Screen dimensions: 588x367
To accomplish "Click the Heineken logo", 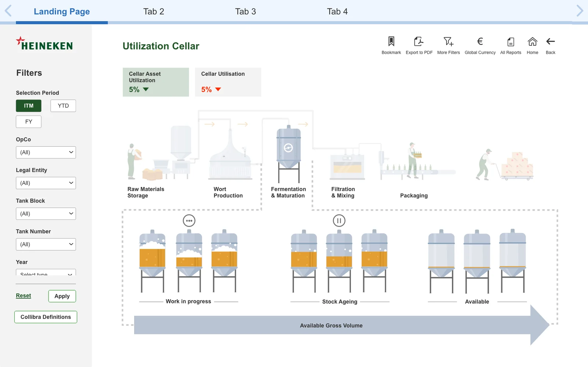I will pyautogui.click(x=44, y=43).
